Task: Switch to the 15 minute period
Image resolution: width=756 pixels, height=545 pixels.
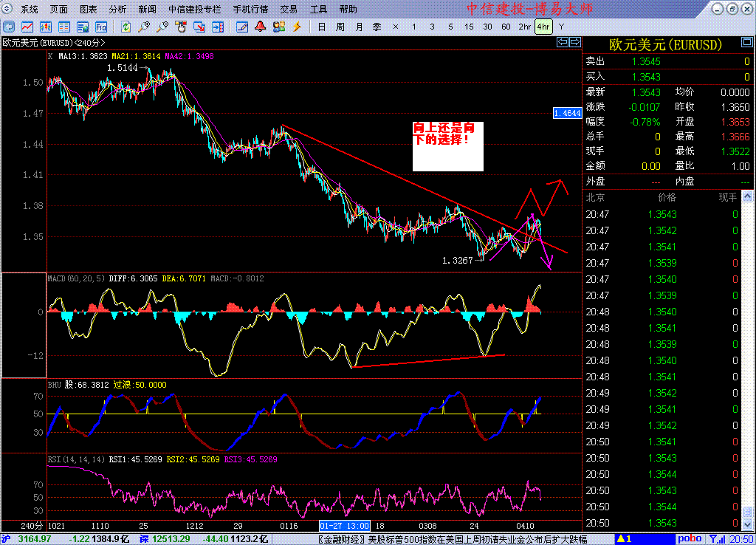Action: 469,27
